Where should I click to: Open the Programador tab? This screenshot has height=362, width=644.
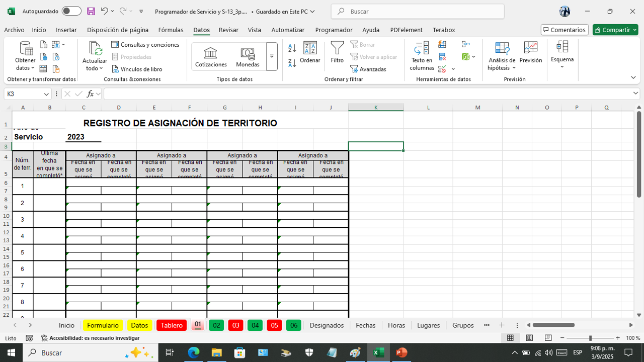tap(334, 30)
